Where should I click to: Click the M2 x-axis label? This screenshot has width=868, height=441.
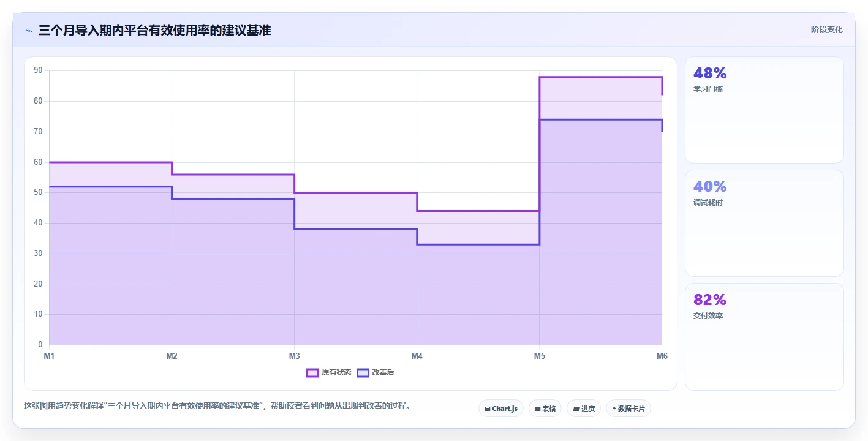pos(172,356)
